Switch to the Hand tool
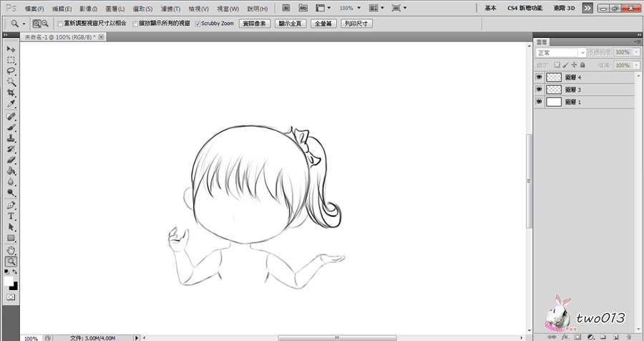The width and height of the screenshot is (644, 341). [x=11, y=250]
